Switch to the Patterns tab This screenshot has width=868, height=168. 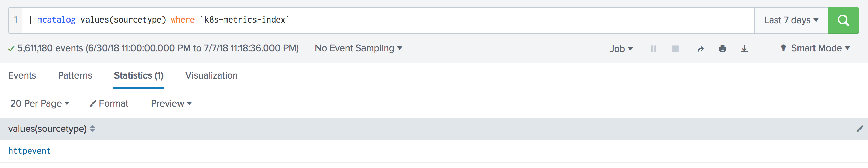coord(75,75)
